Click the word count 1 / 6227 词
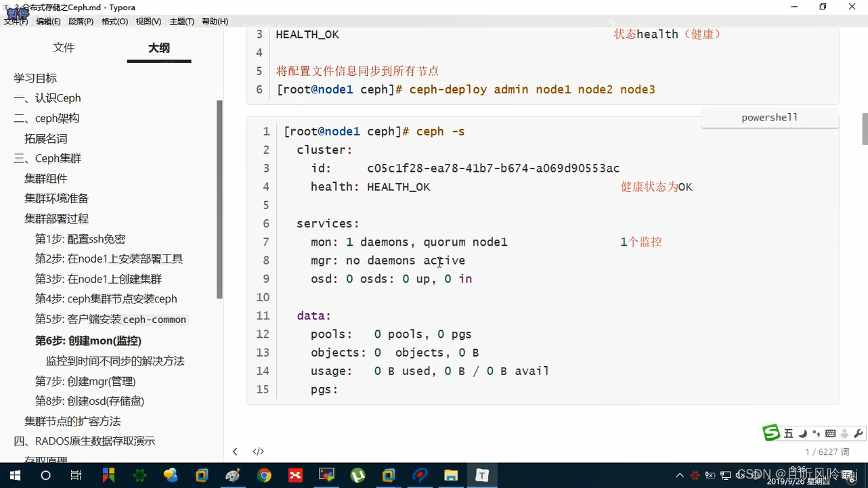 pyautogui.click(x=827, y=451)
